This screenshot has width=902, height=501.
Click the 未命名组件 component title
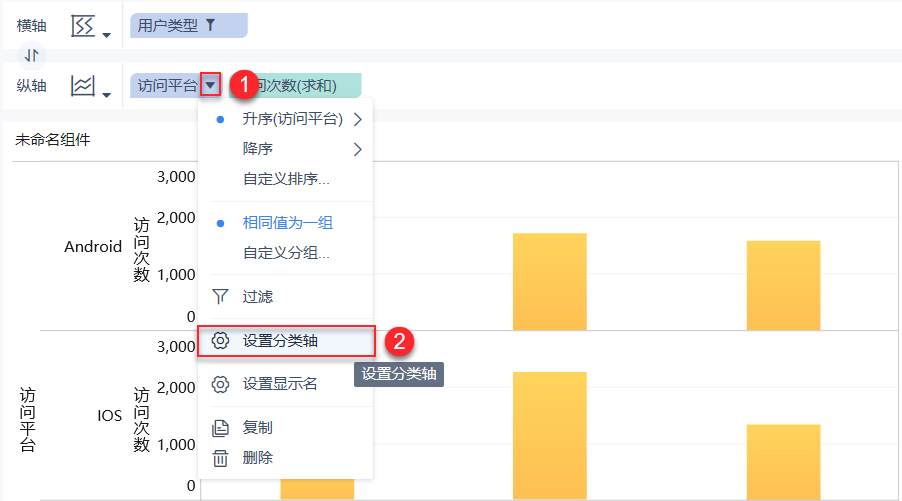point(52,140)
